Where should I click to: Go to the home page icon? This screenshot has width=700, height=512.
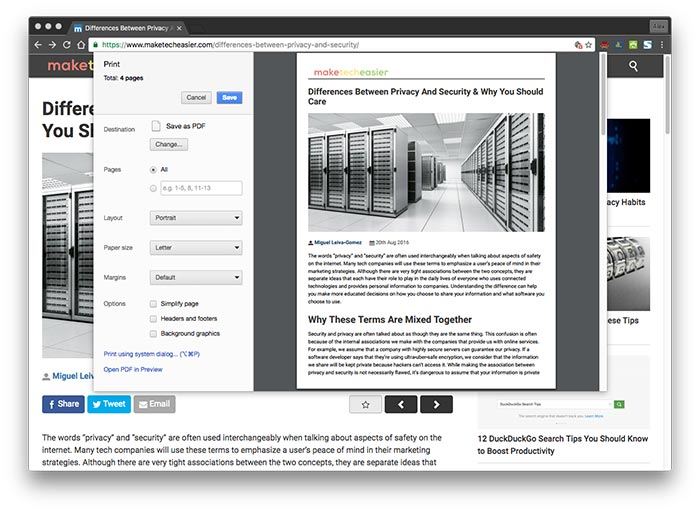coord(81,45)
